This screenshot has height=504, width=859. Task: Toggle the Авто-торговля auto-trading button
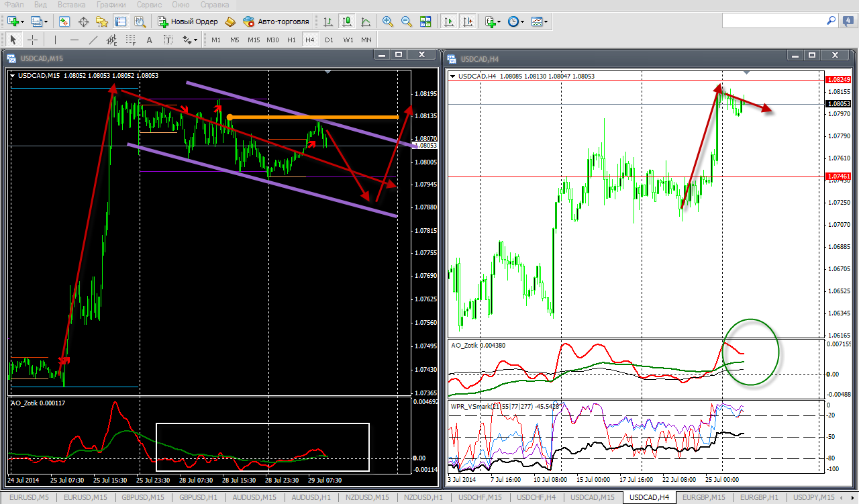(276, 21)
